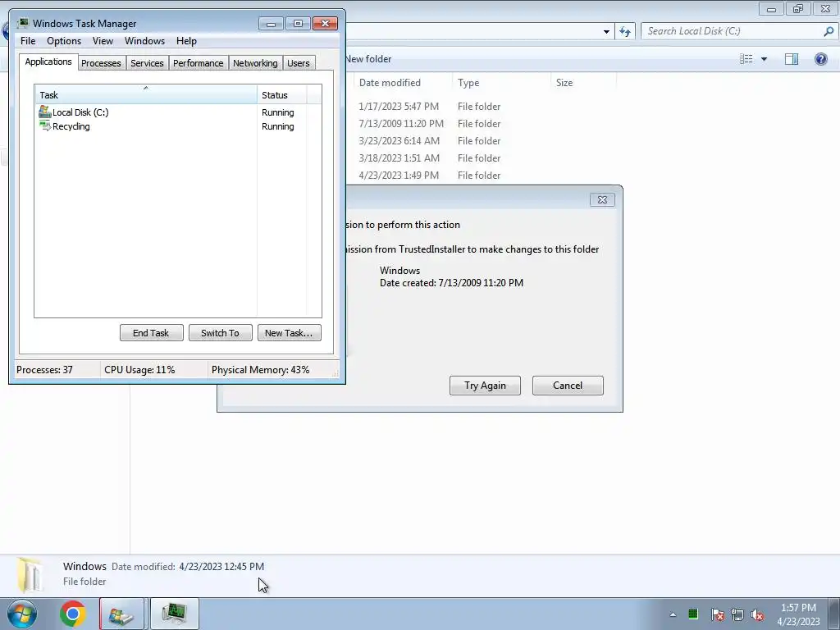Sort tasks by the Task column header
The width and height of the screenshot is (840, 630).
click(146, 95)
